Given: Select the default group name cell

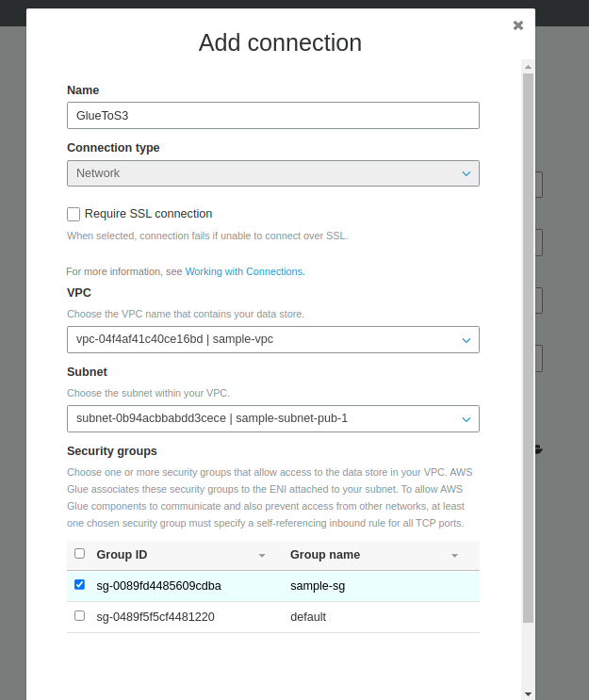Looking at the screenshot, I should (x=308, y=617).
